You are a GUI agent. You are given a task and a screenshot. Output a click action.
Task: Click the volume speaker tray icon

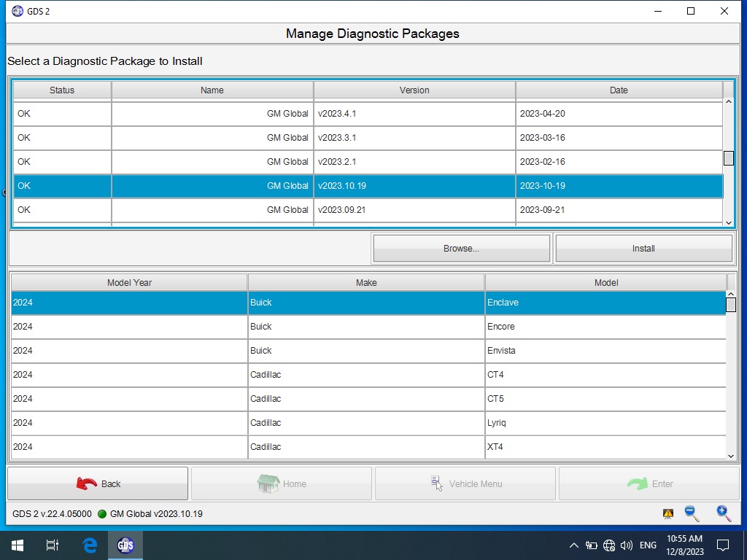tap(626, 545)
